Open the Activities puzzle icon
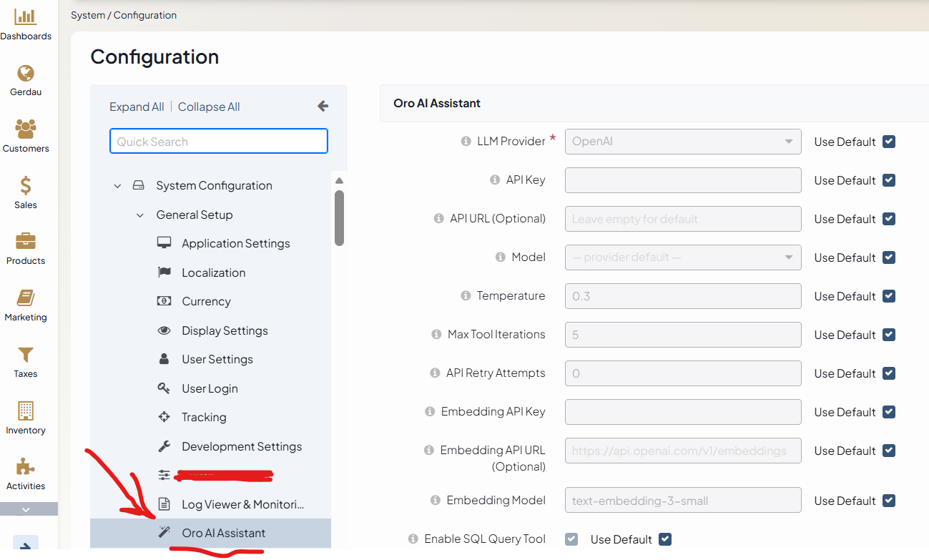 coord(26,467)
